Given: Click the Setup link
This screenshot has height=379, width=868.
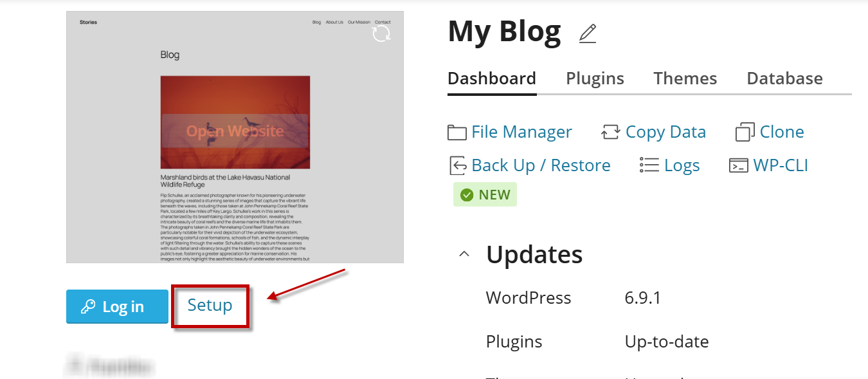Looking at the screenshot, I should tap(210, 305).
